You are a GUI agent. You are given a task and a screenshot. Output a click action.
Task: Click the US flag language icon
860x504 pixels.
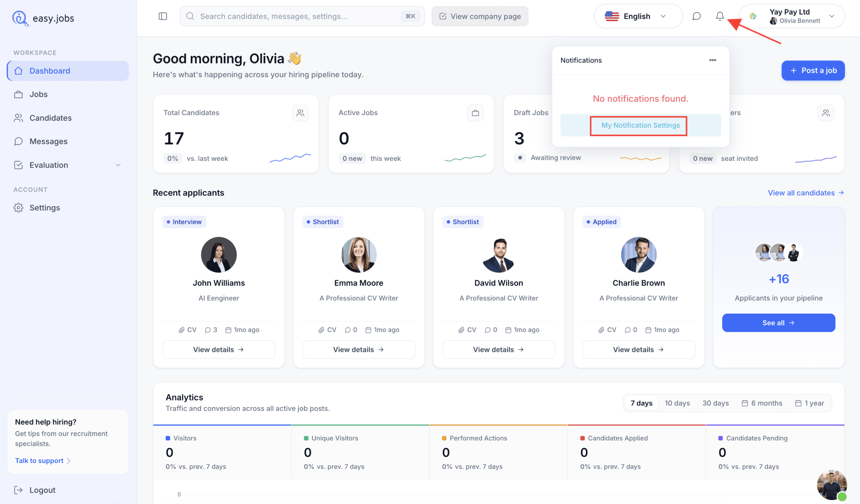click(x=611, y=16)
